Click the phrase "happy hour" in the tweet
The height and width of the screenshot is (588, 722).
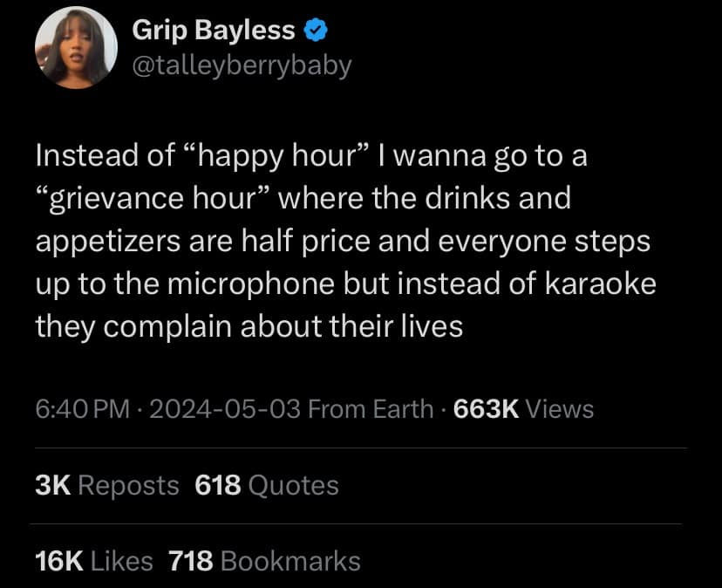coord(276,157)
